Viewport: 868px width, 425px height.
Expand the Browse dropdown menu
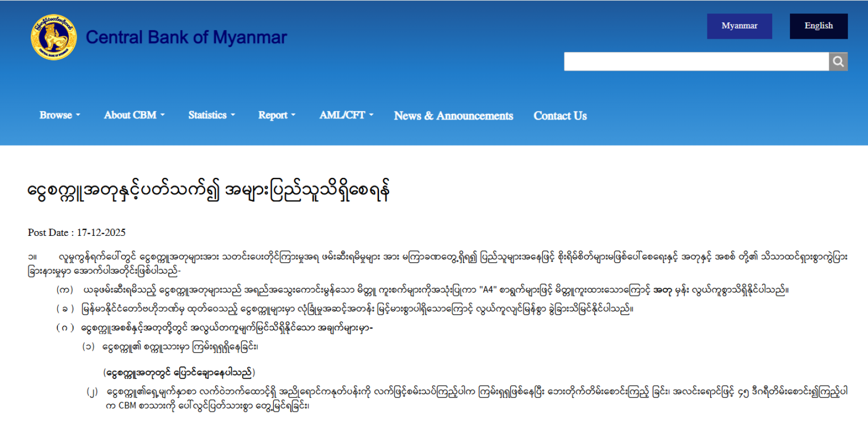pyautogui.click(x=60, y=115)
